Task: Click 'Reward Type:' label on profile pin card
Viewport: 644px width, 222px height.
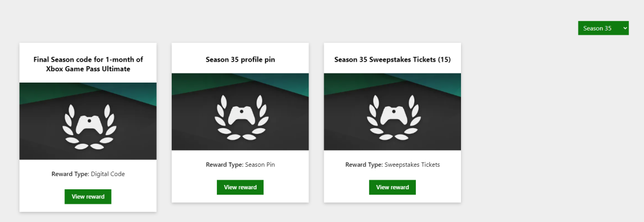Action: 224,165
